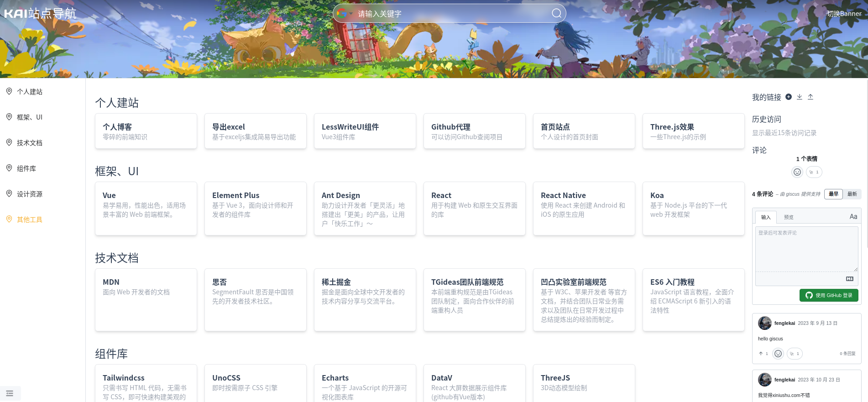Image resolution: width=868 pixels, height=402 pixels.
Task: Click the 历史访问 heading
Action: (767, 119)
